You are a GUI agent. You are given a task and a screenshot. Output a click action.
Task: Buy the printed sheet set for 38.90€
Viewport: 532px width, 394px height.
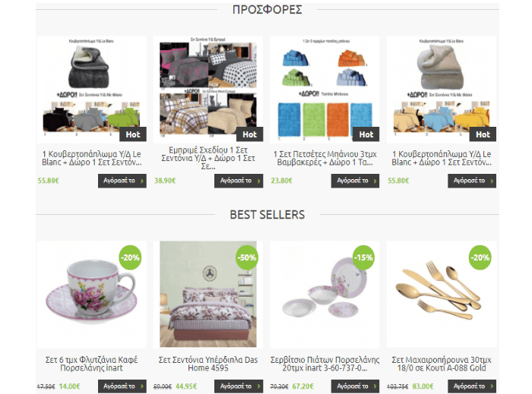(x=239, y=181)
